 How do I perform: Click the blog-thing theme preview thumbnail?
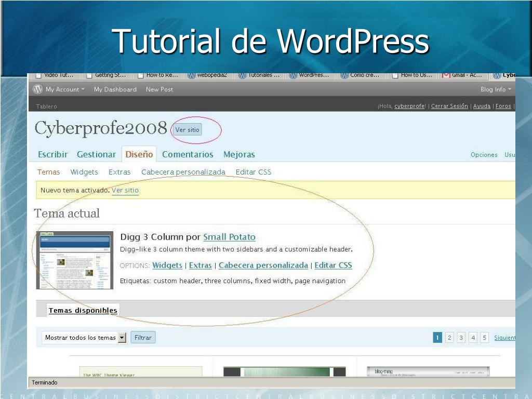tap(428, 372)
